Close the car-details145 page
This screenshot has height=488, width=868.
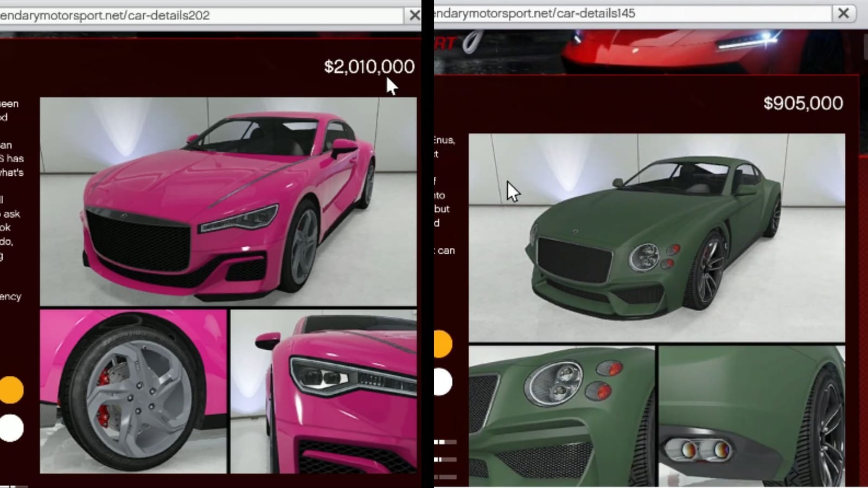tap(844, 12)
